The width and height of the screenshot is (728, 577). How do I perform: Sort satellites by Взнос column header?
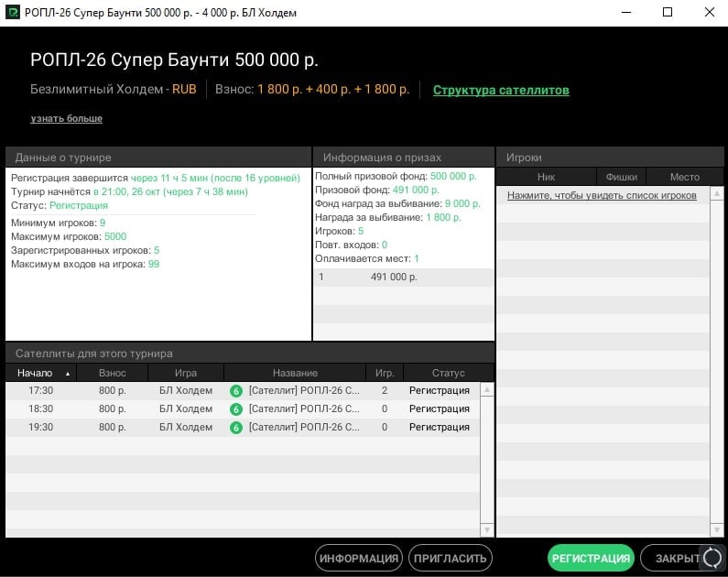[x=113, y=373]
